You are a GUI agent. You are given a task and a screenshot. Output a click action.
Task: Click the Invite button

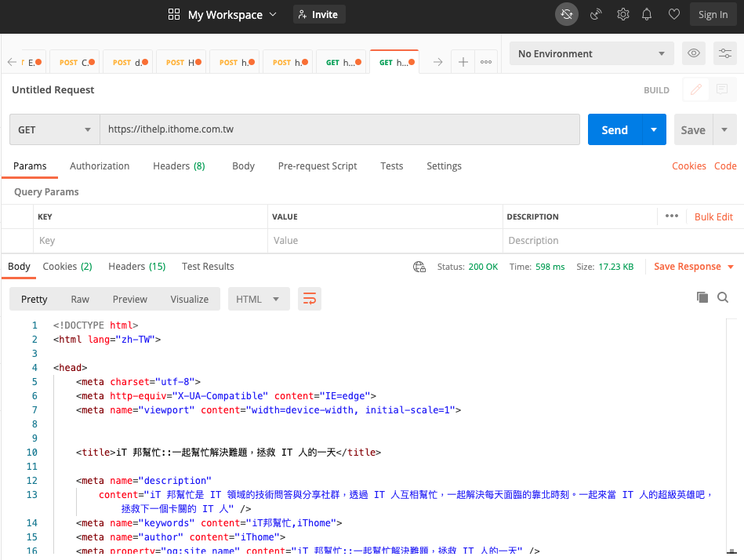coord(319,14)
